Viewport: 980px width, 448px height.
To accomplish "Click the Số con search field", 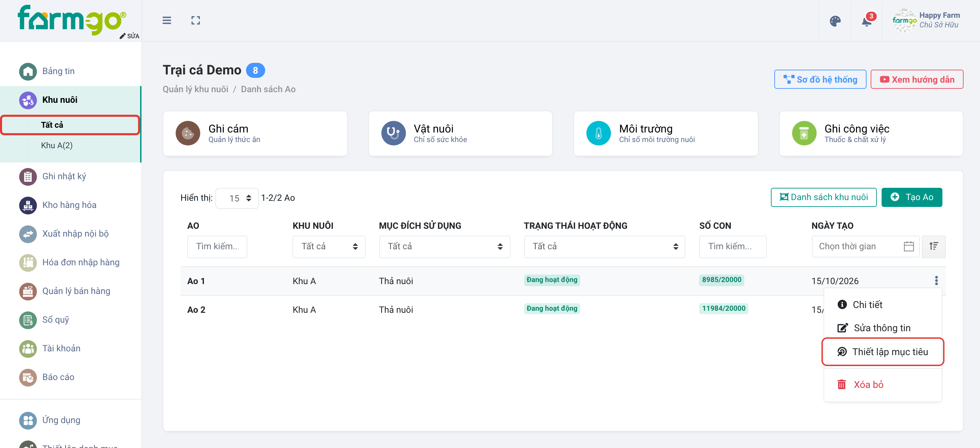I will [732, 247].
